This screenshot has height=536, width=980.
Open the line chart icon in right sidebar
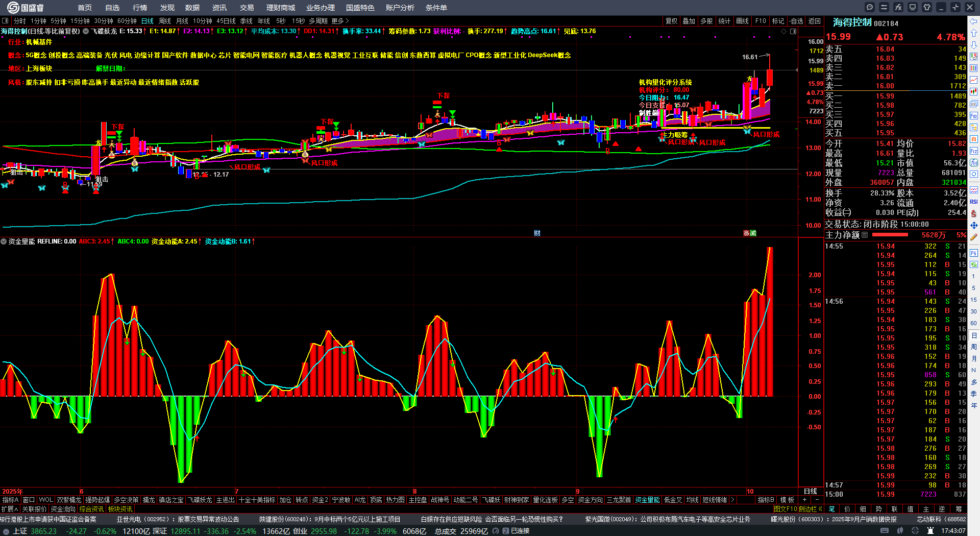974,80
